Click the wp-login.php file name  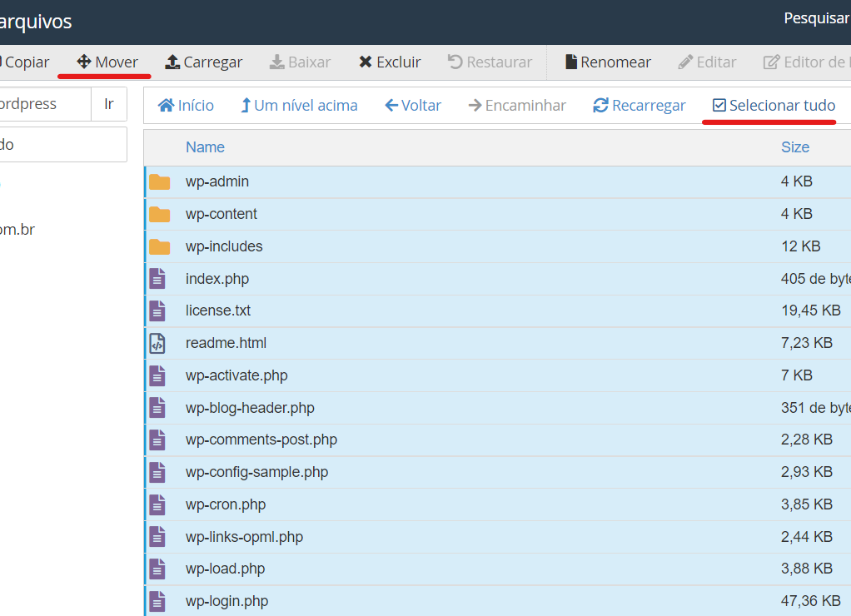[x=226, y=601]
